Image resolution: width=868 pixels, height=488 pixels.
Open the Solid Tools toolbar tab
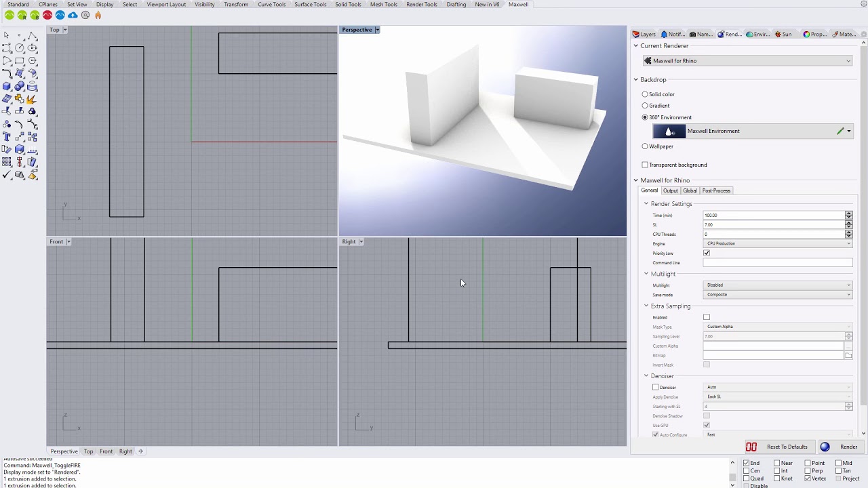pyautogui.click(x=348, y=5)
